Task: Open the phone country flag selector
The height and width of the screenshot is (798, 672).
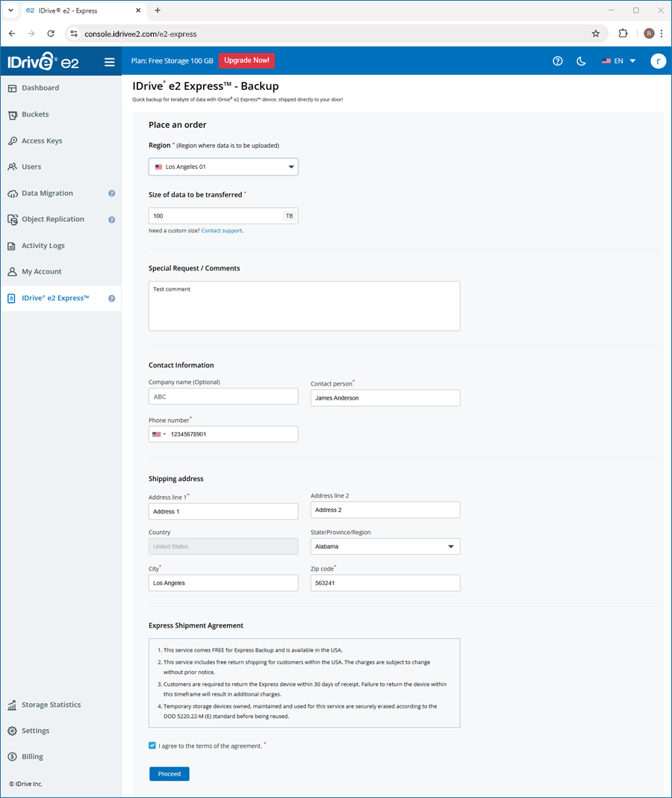Action: coord(159,434)
